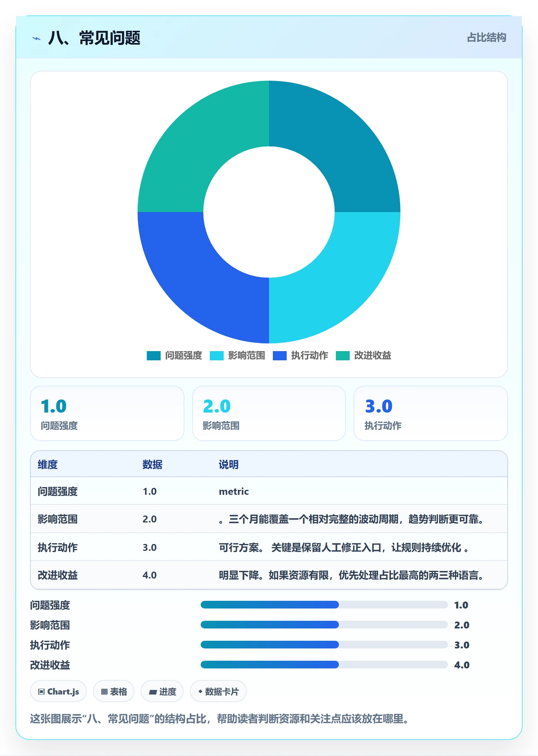Click the 4.0 value in the table
Image resolution: width=538 pixels, height=756 pixels.
[149, 575]
